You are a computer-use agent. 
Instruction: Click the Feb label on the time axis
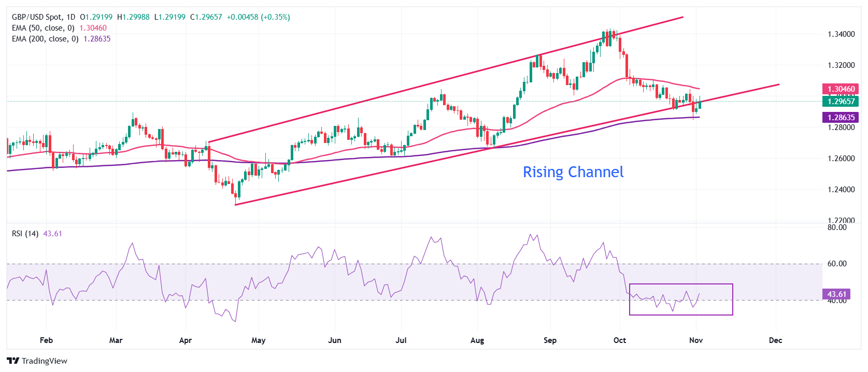pyautogui.click(x=46, y=340)
